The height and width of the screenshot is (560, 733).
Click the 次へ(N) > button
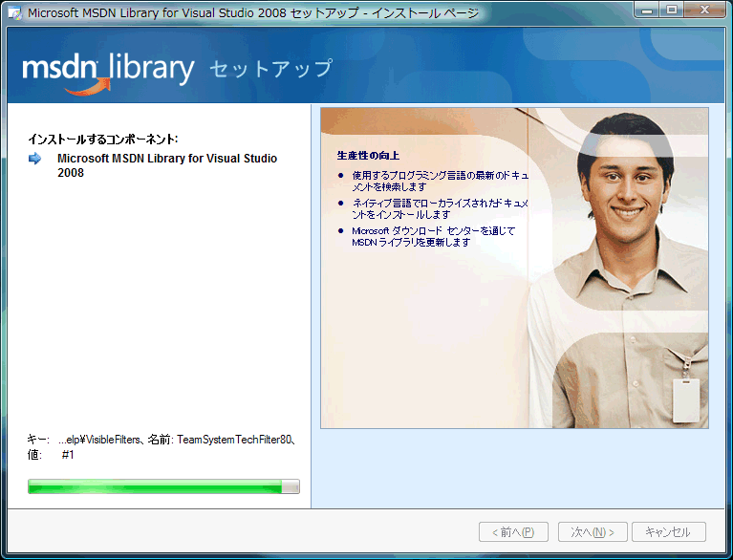click(x=593, y=532)
